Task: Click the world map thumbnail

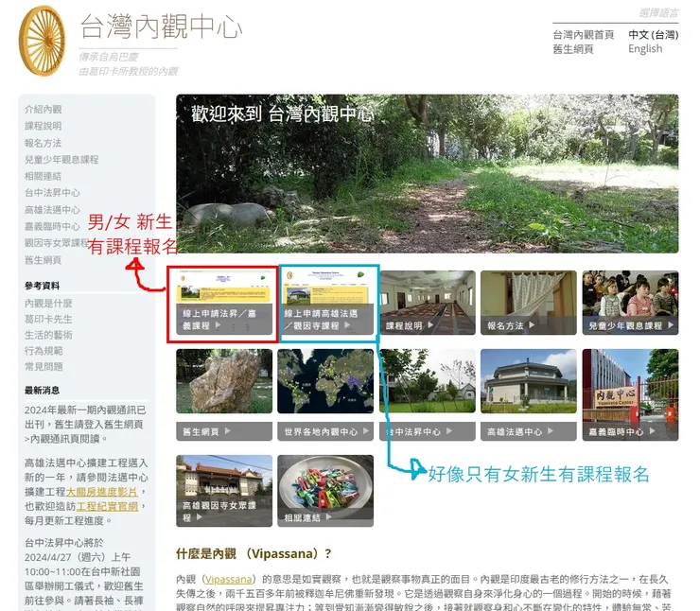Action: pos(325,381)
